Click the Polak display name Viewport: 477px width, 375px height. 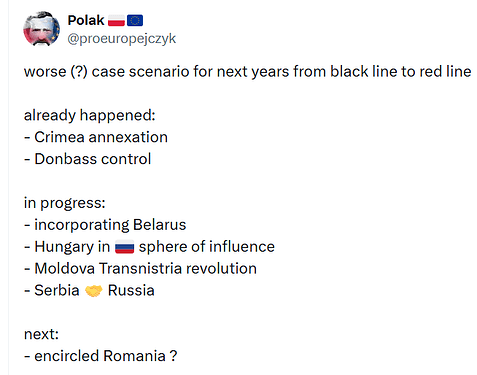click(86, 21)
